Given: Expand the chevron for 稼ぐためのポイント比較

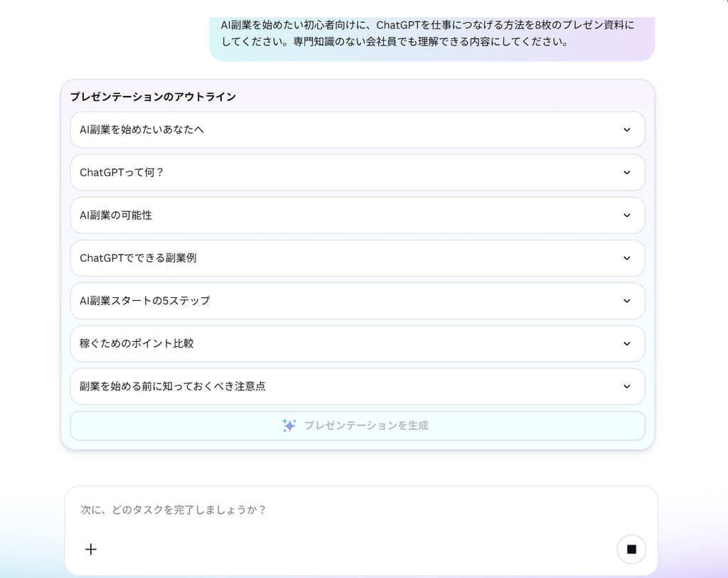Looking at the screenshot, I should tap(627, 343).
